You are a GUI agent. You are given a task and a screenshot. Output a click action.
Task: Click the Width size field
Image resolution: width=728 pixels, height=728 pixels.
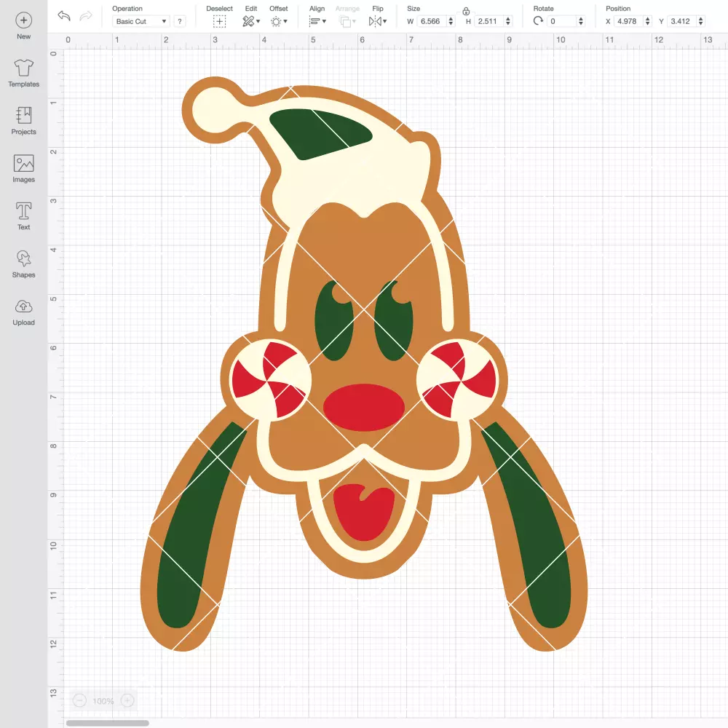point(432,21)
